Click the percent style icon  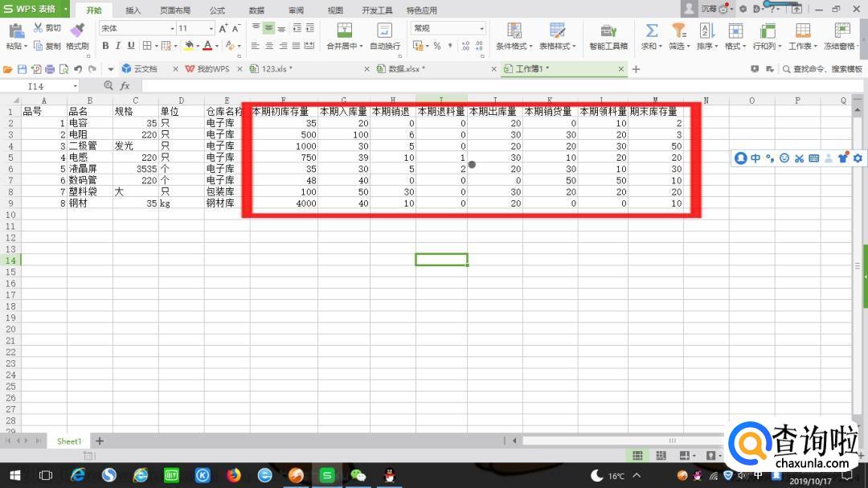(x=436, y=46)
